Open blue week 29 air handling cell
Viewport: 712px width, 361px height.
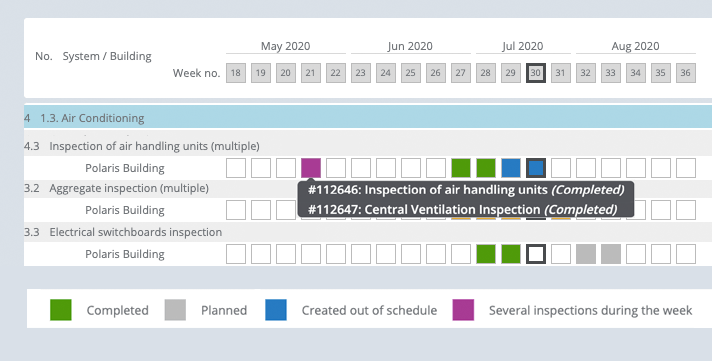(511, 168)
